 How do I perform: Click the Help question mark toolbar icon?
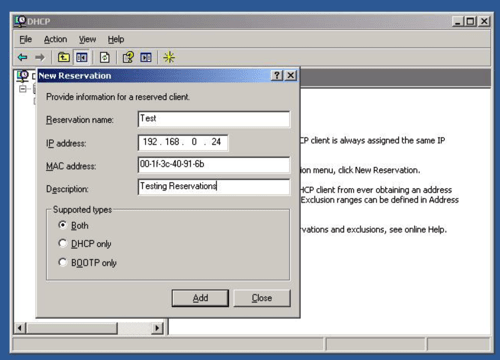128,57
